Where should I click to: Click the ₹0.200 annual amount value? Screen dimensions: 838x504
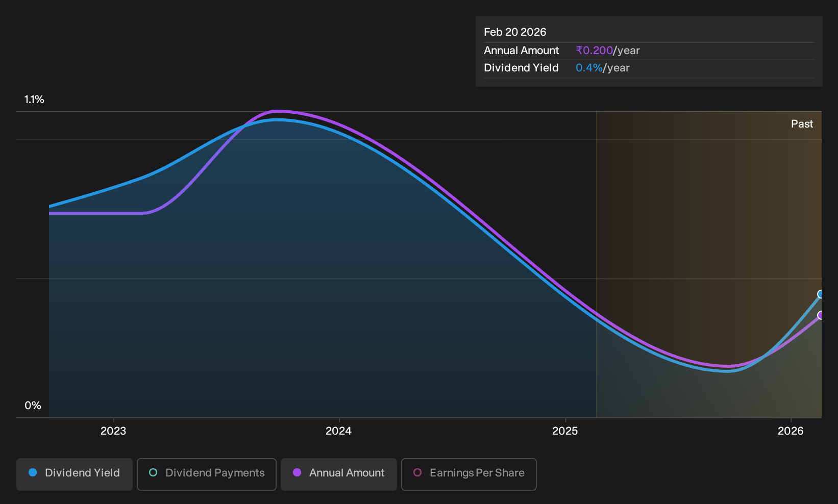click(x=594, y=51)
